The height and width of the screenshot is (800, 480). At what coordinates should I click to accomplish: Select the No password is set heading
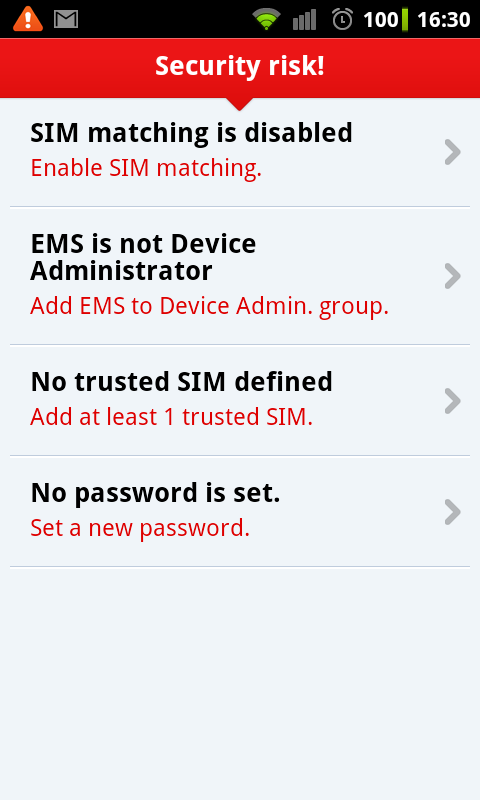click(x=156, y=494)
